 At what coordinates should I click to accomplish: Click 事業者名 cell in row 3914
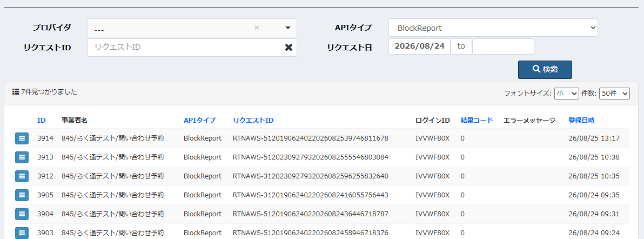112,138
